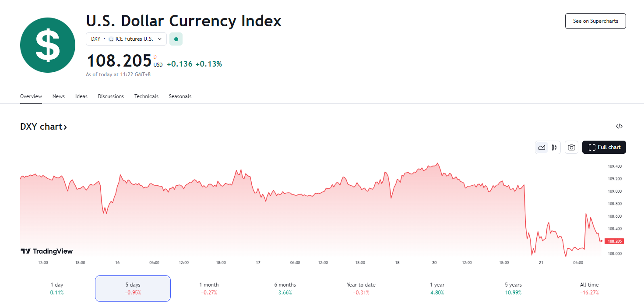Take a chart snapshot with the camera icon
This screenshot has width=644, height=308.
[x=571, y=148]
